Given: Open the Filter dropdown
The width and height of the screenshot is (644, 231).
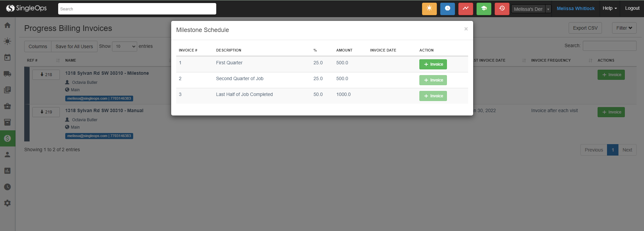Looking at the screenshot, I should pos(624,28).
